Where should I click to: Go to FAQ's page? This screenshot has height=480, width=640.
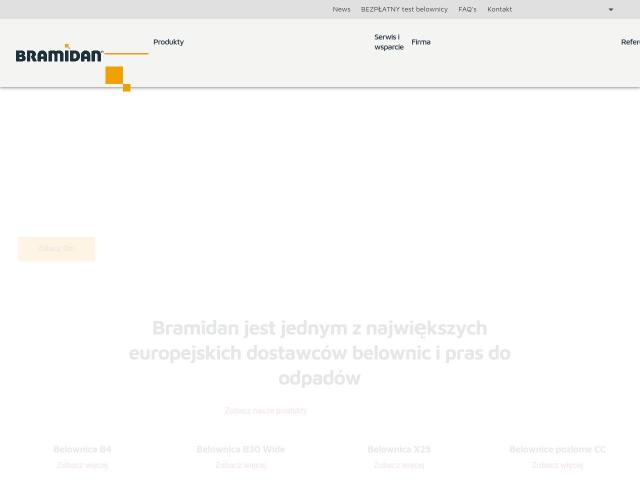(467, 9)
